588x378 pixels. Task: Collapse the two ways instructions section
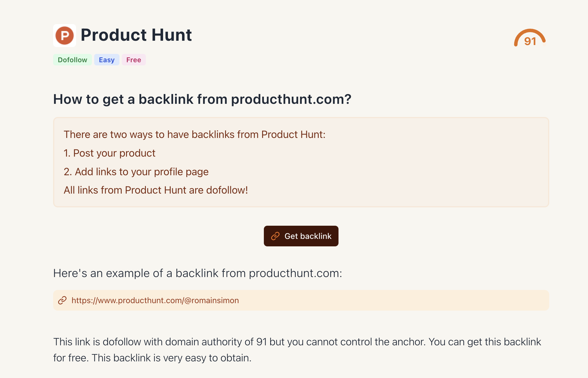pyautogui.click(x=301, y=162)
